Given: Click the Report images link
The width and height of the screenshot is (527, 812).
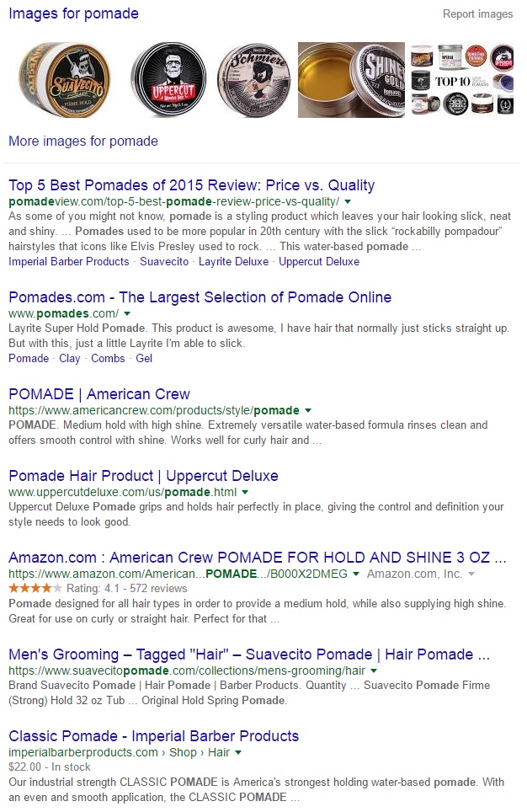Looking at the screenshot, I should pyautogui.click(x=477, y=14).
